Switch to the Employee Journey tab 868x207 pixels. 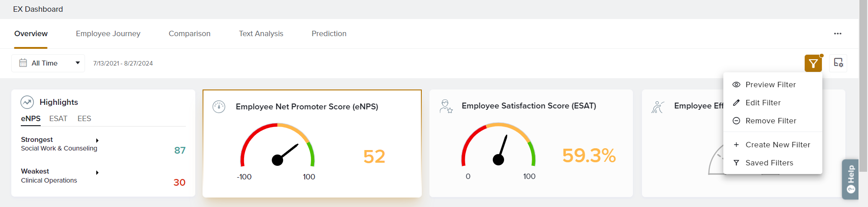108,33
